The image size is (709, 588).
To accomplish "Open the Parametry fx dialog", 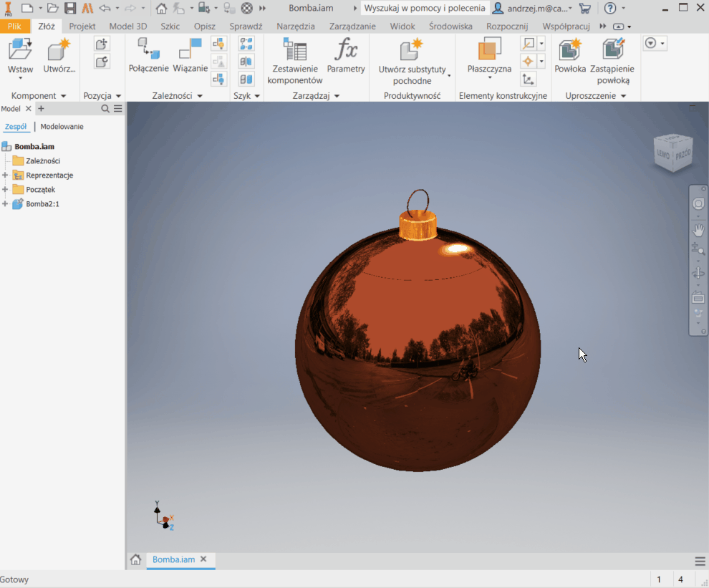I will (346, 50).
